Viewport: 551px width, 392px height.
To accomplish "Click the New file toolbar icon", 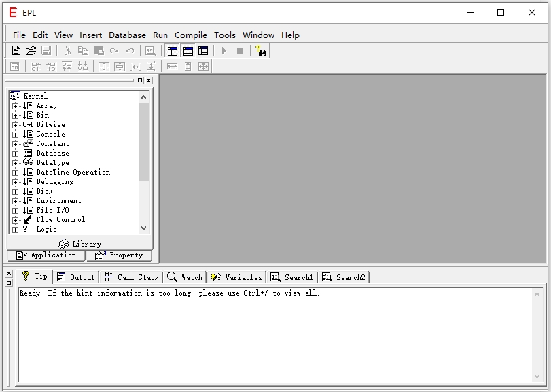I will pyautogui.click(x=16, y=50).
